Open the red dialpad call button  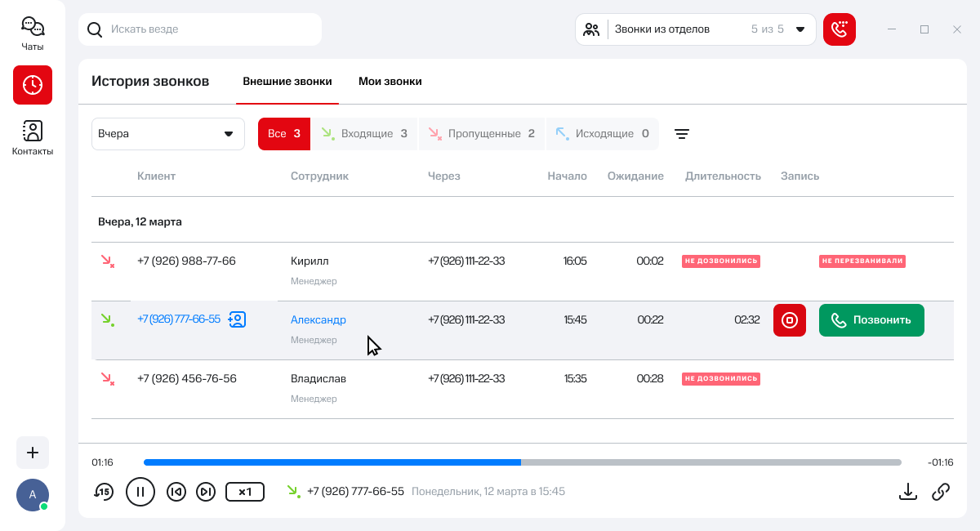tap(839, 29)
